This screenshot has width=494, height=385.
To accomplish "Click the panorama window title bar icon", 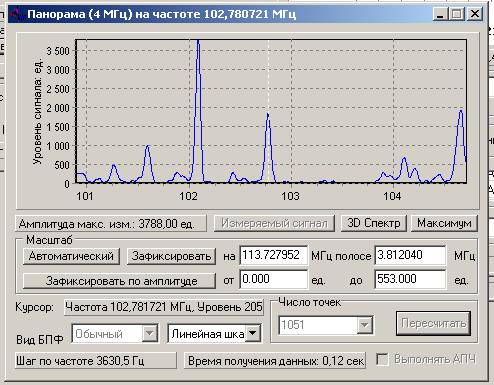I will point(16,14).
